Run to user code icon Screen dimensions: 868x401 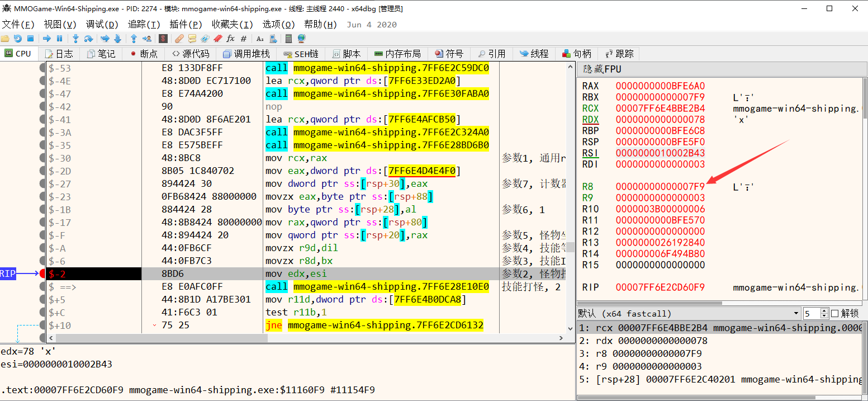tap(146, 39)
